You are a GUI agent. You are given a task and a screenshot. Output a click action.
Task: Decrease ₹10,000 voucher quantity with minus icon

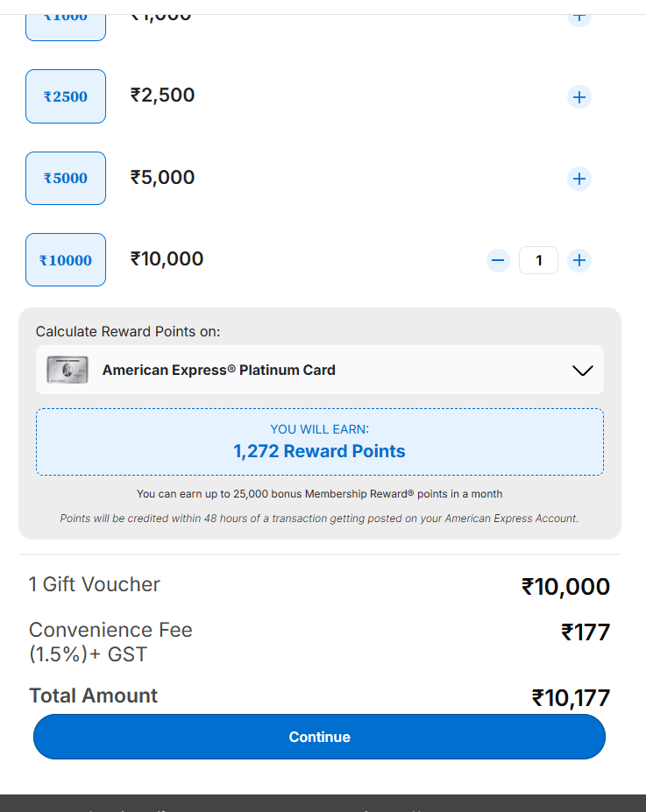coord(498,260)
